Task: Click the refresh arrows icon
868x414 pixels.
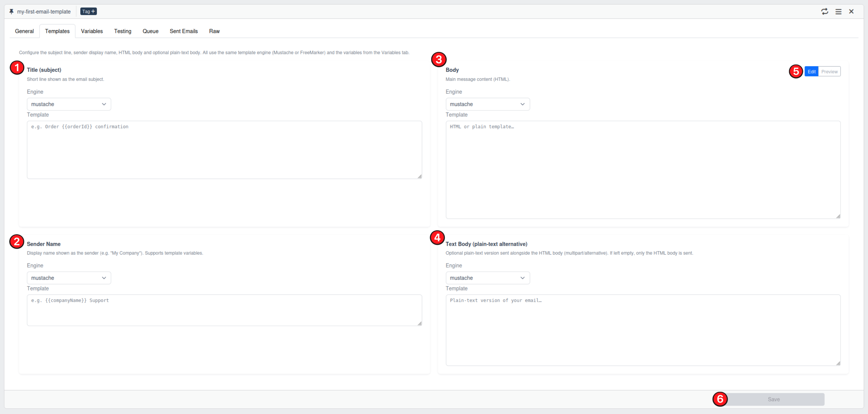Action: click(x=824, y=11)
